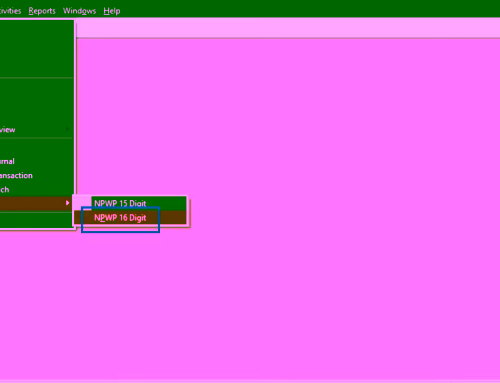Open the partially visible Activities menu
500x383 pixels.
tap(10, 11)
